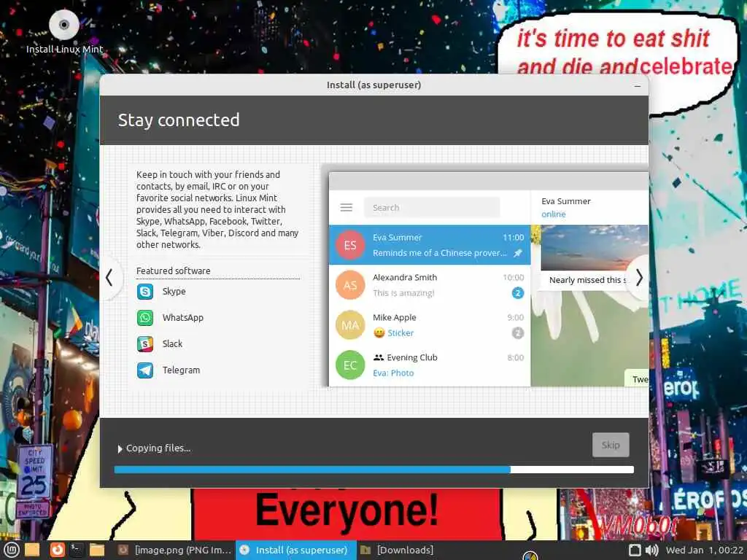Image resolution: width=747 pixels, height=560 pixels.
Task: Click the WhatsApp icon in Featured software
Action: tap(145, 318)
